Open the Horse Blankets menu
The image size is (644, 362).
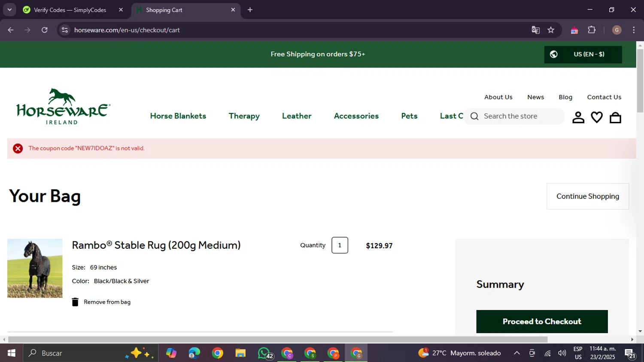(x=178, y=116)
